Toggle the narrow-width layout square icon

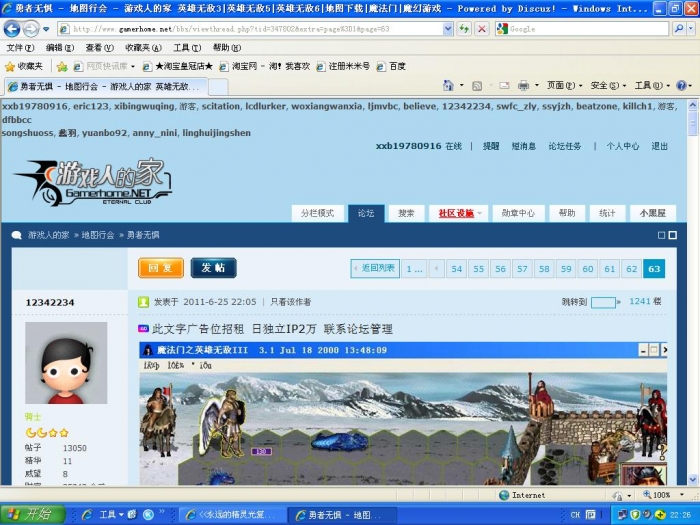[662, 235]
